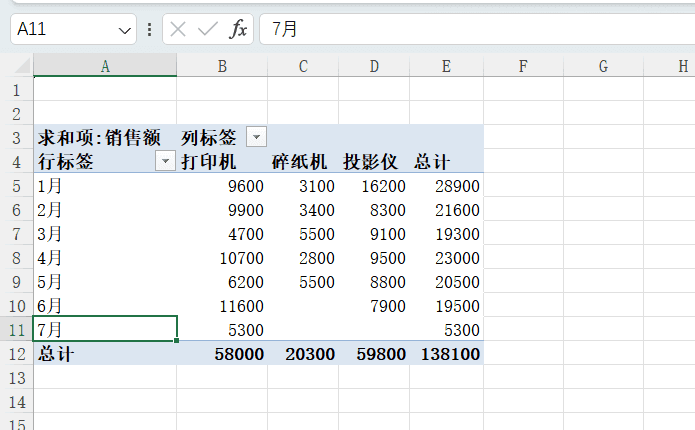This screenshot has width=695, height=430.
Task: Select column B header
Action: (x=222, y=66)
